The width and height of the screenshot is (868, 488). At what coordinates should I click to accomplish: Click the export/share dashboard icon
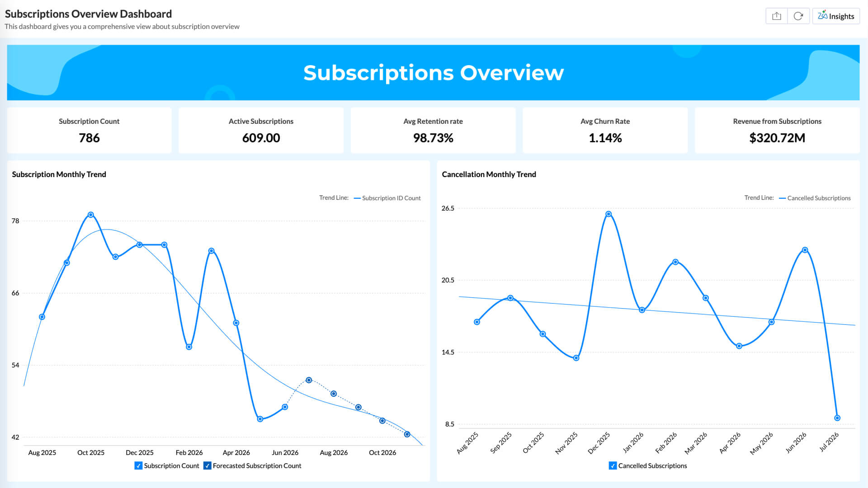777,16
